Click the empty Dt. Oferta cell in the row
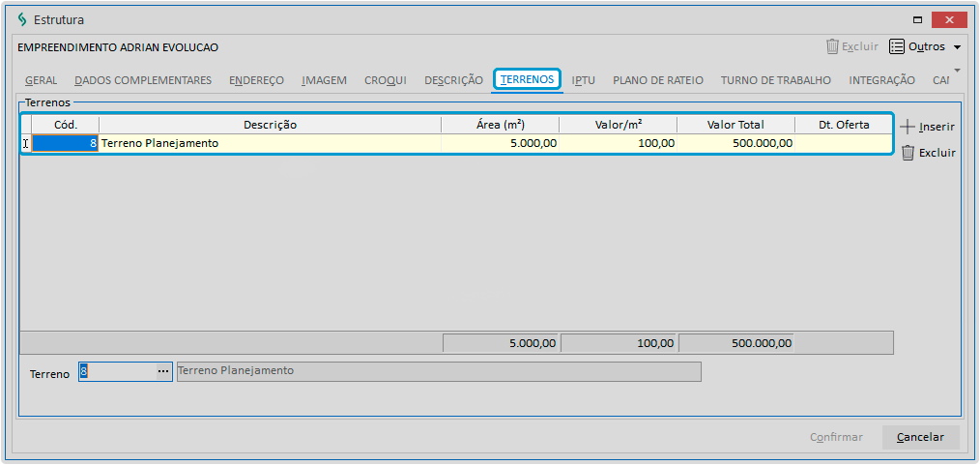980x465 pixels. tap(844, 144)
